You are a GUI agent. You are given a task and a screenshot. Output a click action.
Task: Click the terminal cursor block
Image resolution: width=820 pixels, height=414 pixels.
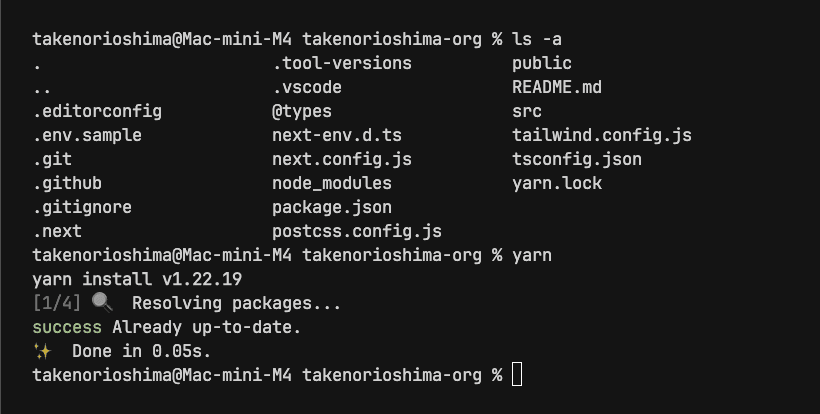click(517, 375)
